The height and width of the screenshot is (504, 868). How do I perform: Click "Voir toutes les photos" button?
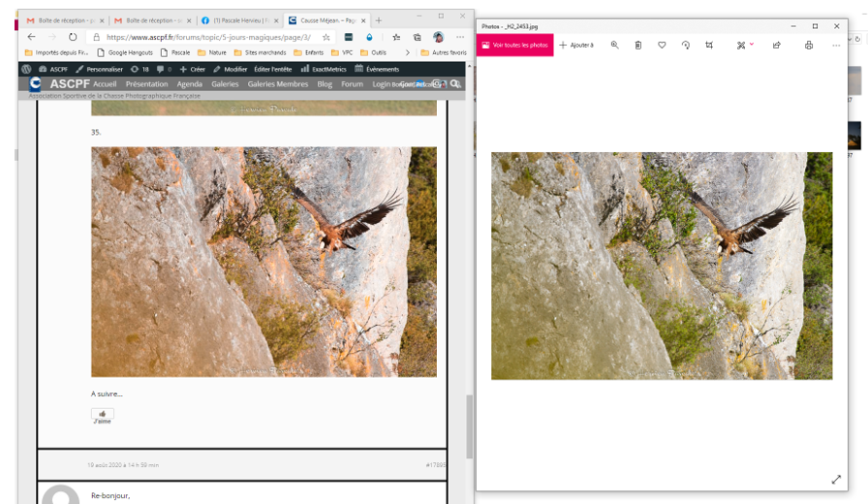click(x=514, y=45)
